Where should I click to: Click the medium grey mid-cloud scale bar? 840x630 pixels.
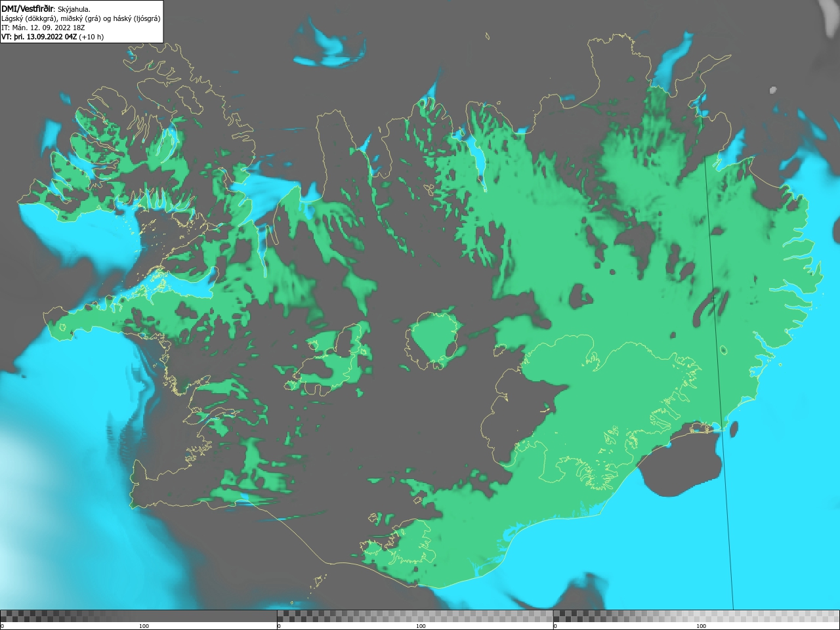coord(415,616)
